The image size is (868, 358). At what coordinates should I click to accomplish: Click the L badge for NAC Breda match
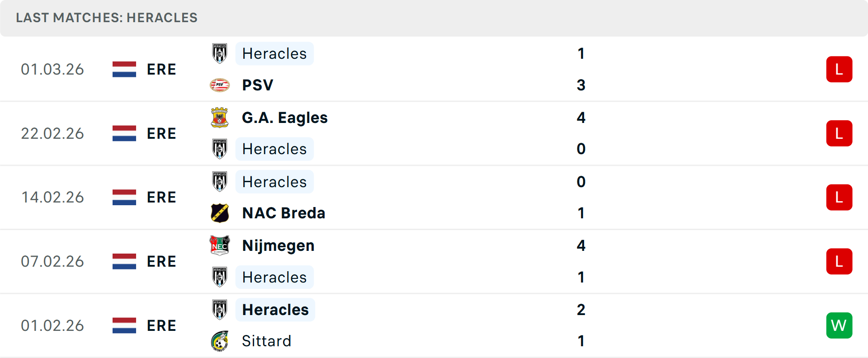coord(839,198)
